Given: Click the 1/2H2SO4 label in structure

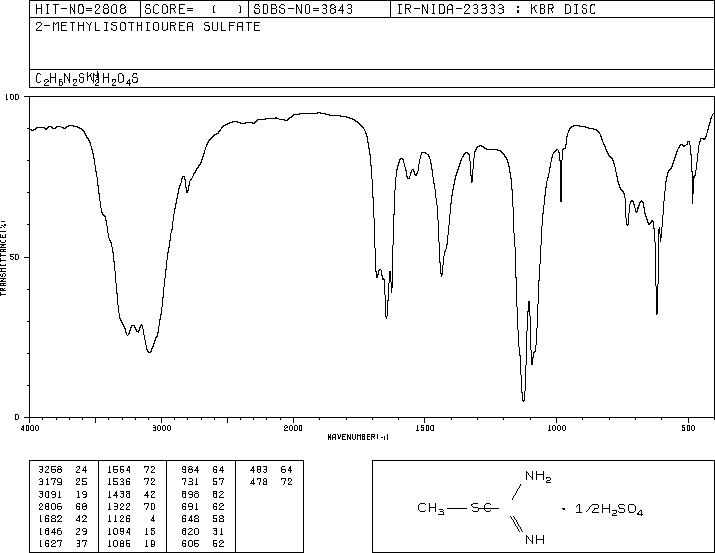Looking at the screenshot, I should [x=609, y=509].
